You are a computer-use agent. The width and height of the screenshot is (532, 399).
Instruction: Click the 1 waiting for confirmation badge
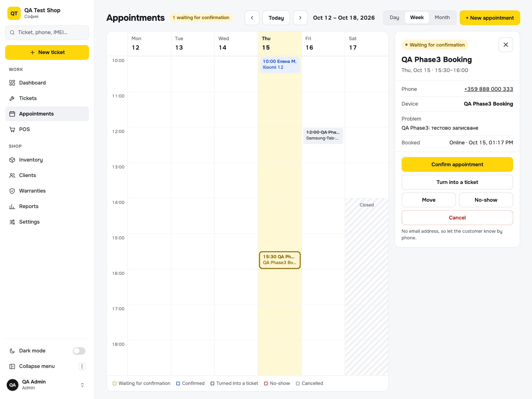[201, 17]
